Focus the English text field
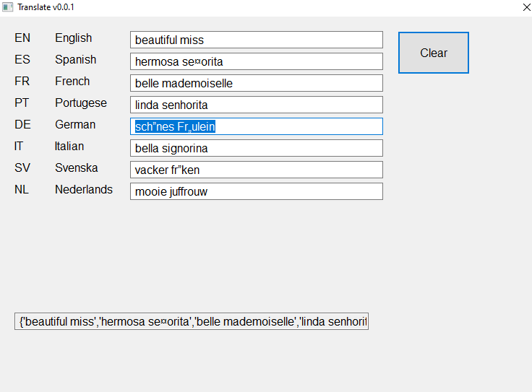The height and width of the screenshot is (392, 532). point(256,40)
